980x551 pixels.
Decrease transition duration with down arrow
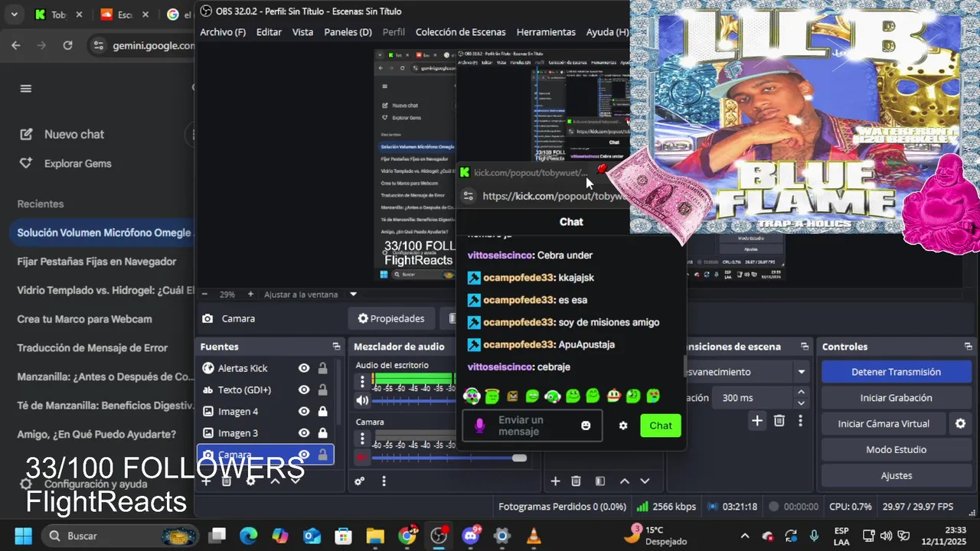point(801,403)
